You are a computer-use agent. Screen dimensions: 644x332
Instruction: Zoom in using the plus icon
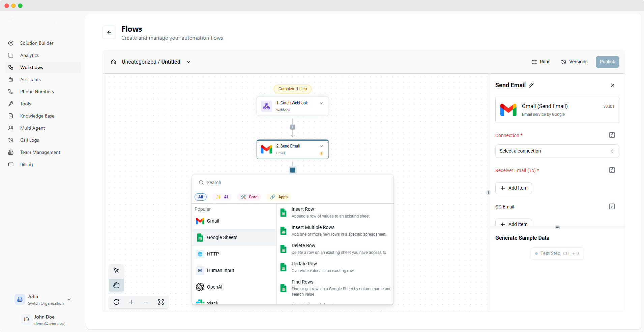[x=131, y=302]
